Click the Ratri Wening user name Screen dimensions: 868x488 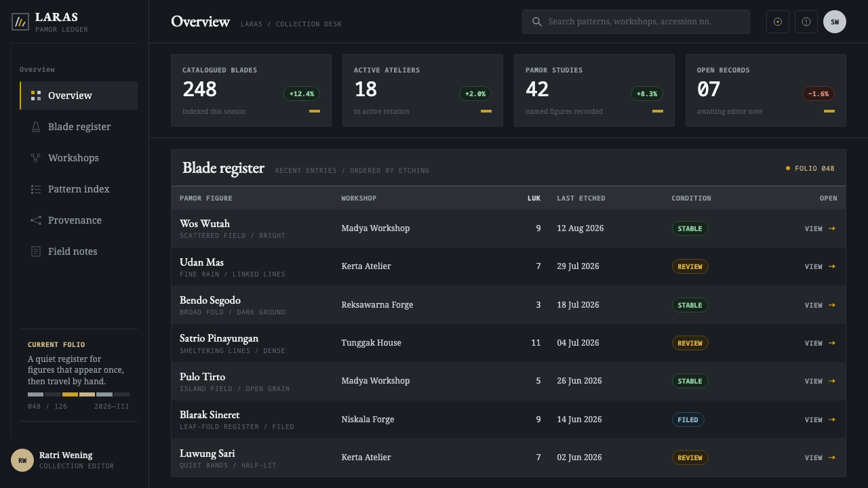[x=66, y=455]
